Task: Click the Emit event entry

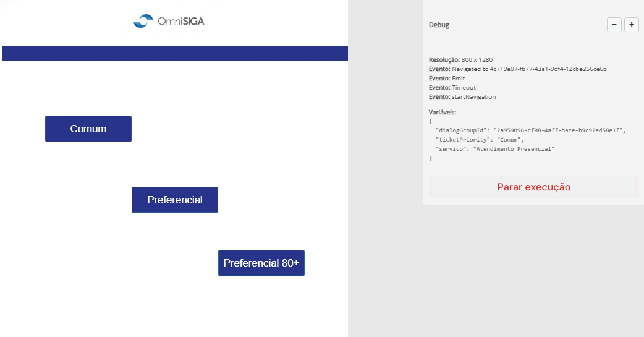Action: (447, 78)
